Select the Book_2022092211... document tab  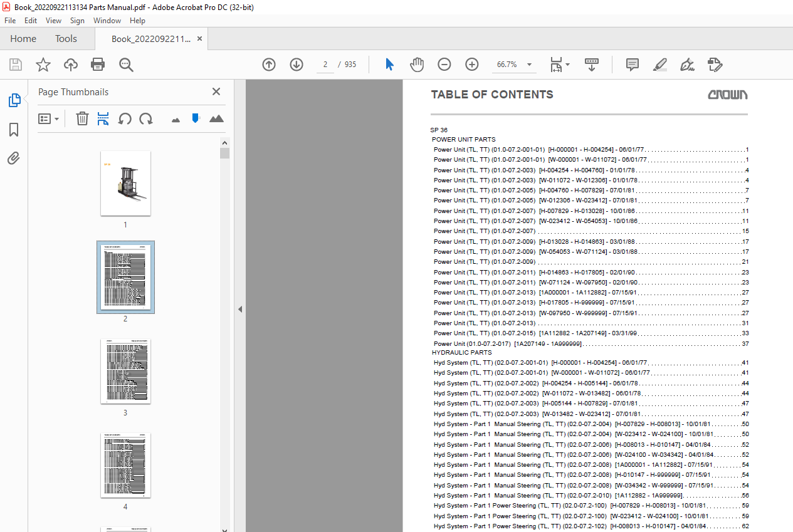click(x=151, y=38)
